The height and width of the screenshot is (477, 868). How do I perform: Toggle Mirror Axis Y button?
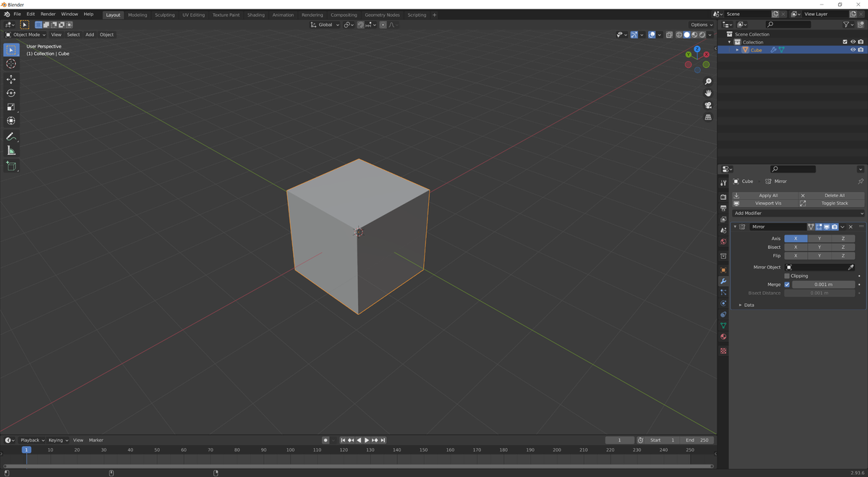[820, 238]
